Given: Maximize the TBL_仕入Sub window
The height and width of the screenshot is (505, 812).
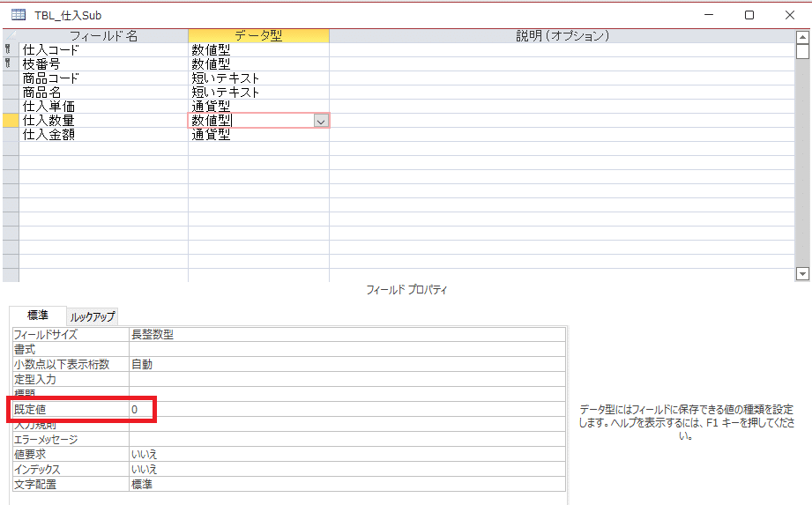Looking at the screenshot, I should click(x=749, y=15).
